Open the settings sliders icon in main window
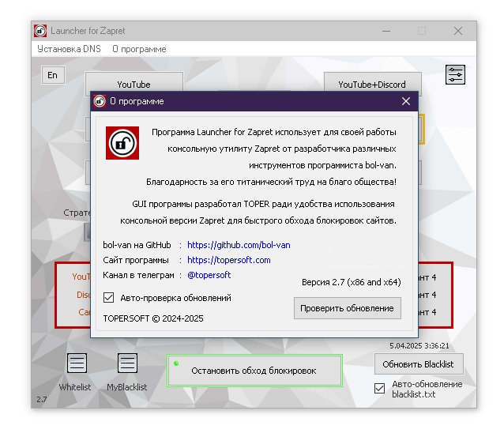 [x=455, y=75]
